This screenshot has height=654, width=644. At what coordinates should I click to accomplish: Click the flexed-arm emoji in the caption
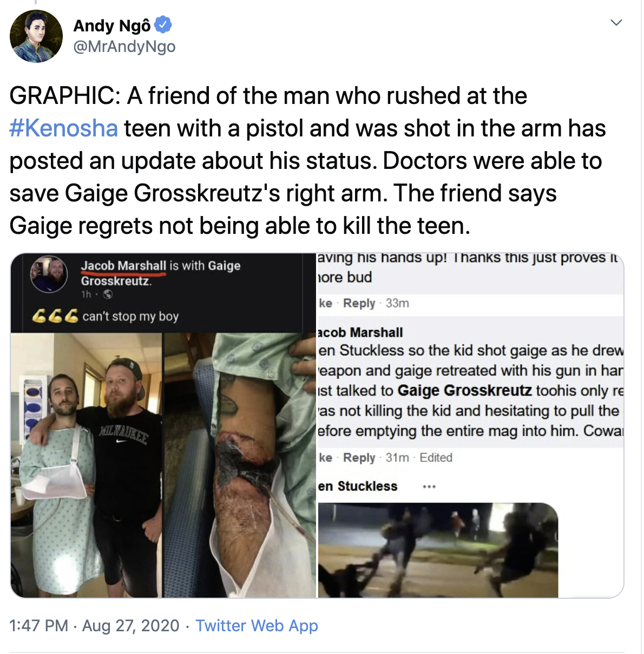(55, 316)
